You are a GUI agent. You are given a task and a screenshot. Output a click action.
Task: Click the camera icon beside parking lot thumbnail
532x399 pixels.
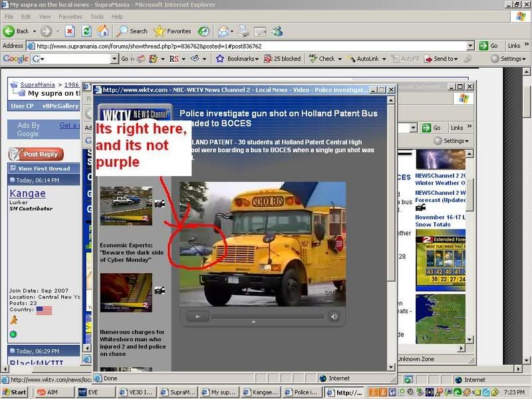(160, 203)
